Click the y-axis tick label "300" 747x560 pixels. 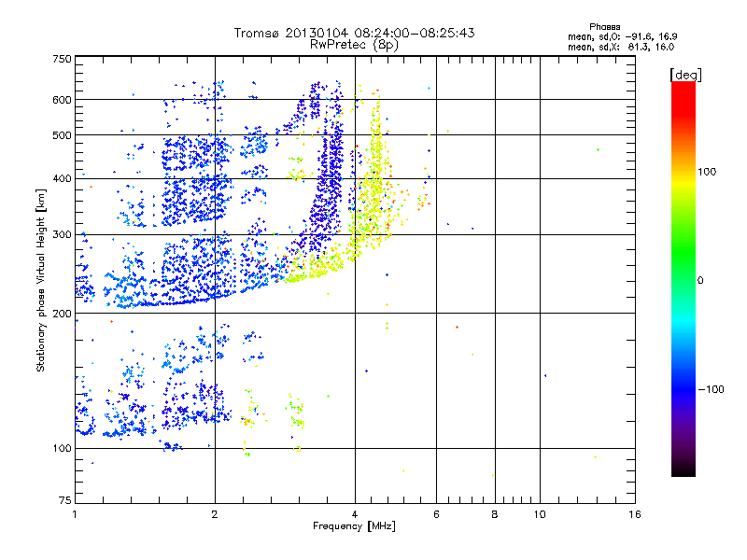62,235
